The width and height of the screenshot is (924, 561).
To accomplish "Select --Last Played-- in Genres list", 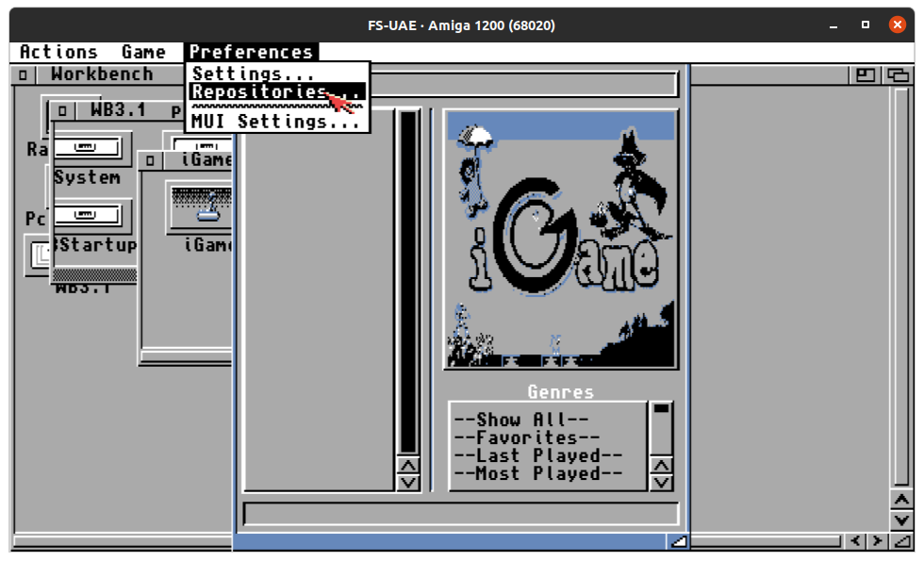I will click(x=538, y=455).
